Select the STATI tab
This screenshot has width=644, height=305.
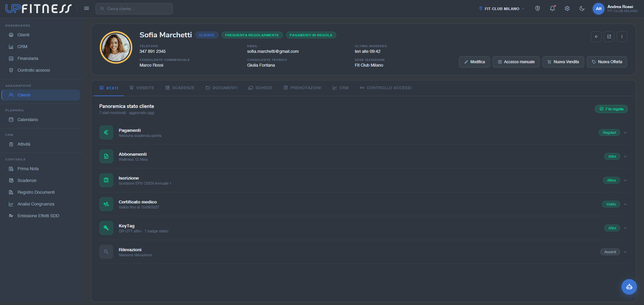click(x=109, y=88)
